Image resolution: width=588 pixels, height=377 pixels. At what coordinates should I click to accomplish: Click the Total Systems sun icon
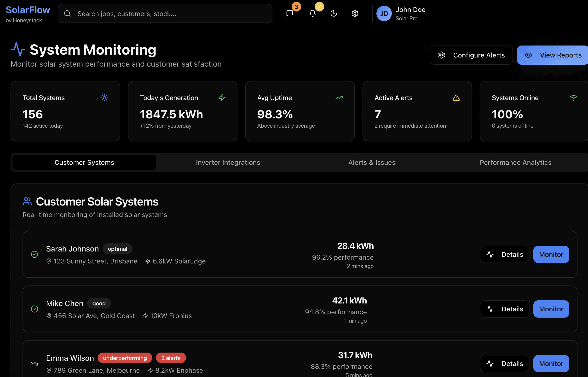pyautogui.click(x=104, y=98)
